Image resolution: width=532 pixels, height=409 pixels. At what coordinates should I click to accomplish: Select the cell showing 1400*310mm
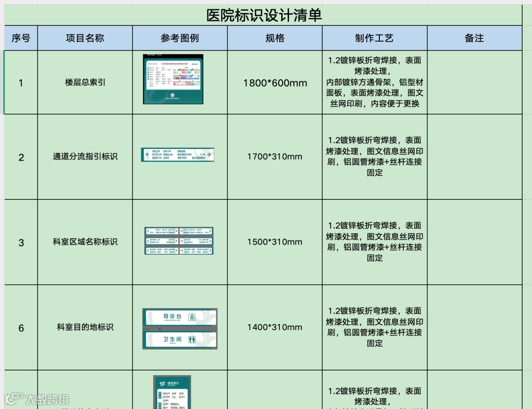(274, 327)
